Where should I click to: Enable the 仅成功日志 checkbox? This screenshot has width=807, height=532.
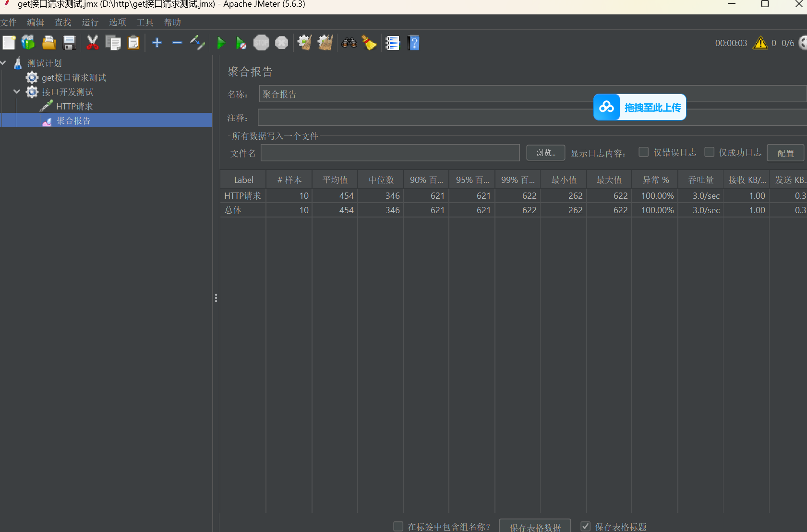709,152
